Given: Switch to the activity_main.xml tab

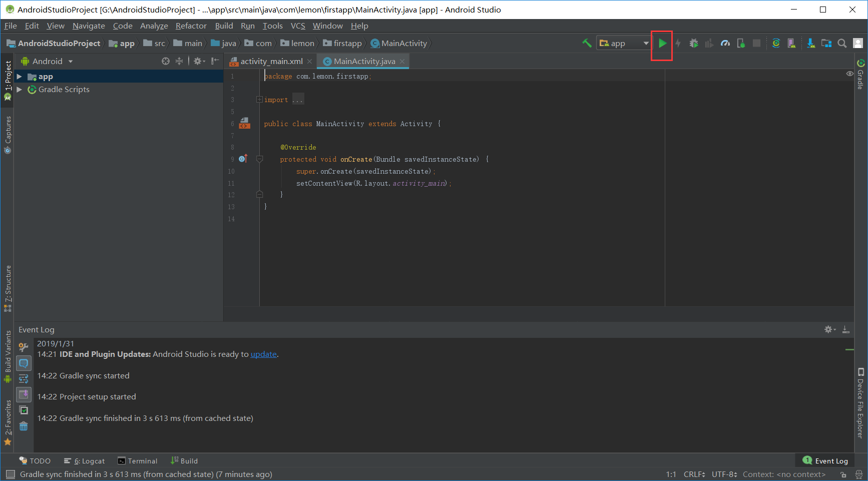Looking at the screenshot, I should coord(271,62).
